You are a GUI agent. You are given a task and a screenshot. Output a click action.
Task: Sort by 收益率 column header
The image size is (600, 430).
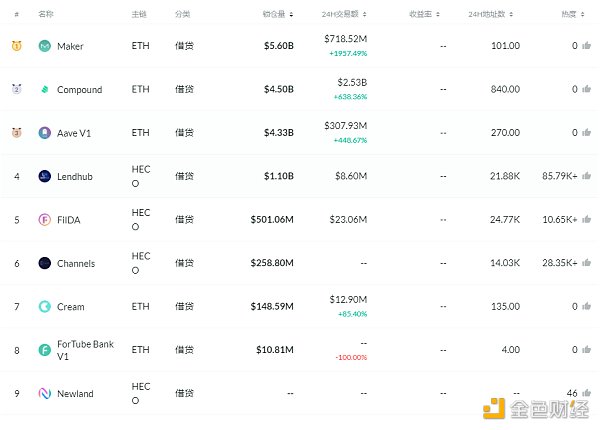click(x=424, y=16)
